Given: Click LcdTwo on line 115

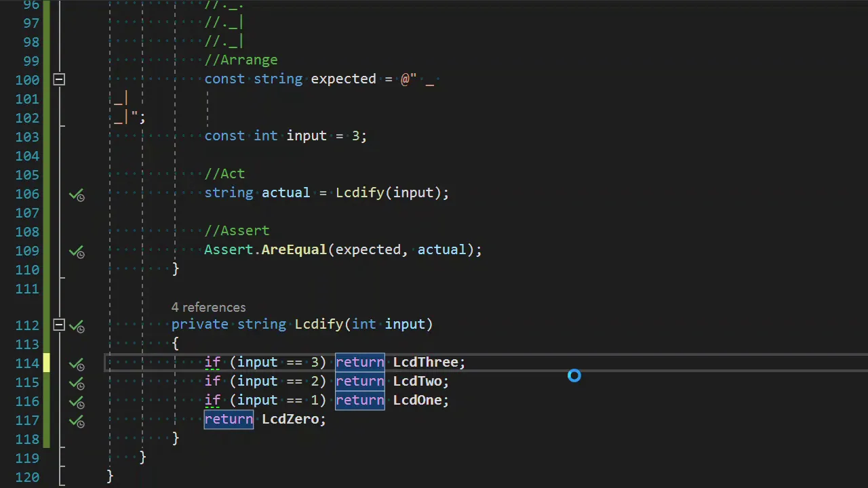Looking at the screenshot, I should [x=417, y=381].
